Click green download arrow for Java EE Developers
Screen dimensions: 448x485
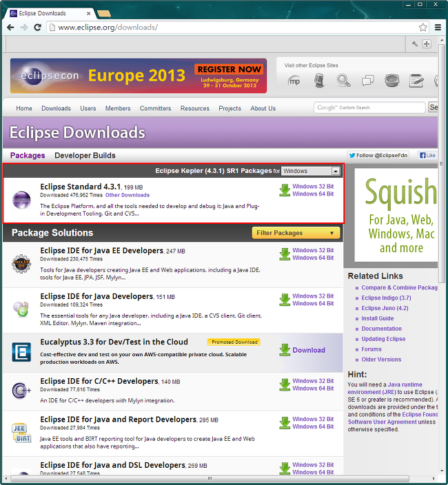click(285, 254)
